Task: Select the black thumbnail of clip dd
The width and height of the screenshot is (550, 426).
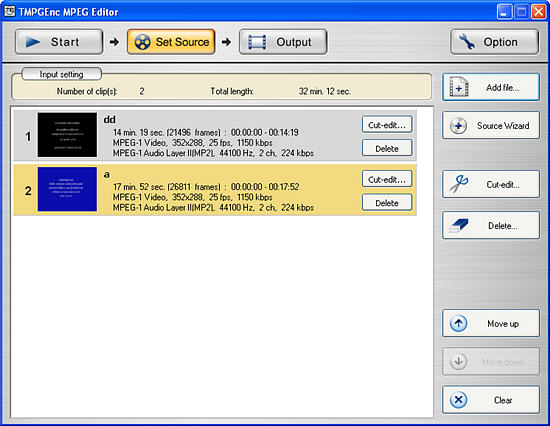Action: [x=67, y=135]
